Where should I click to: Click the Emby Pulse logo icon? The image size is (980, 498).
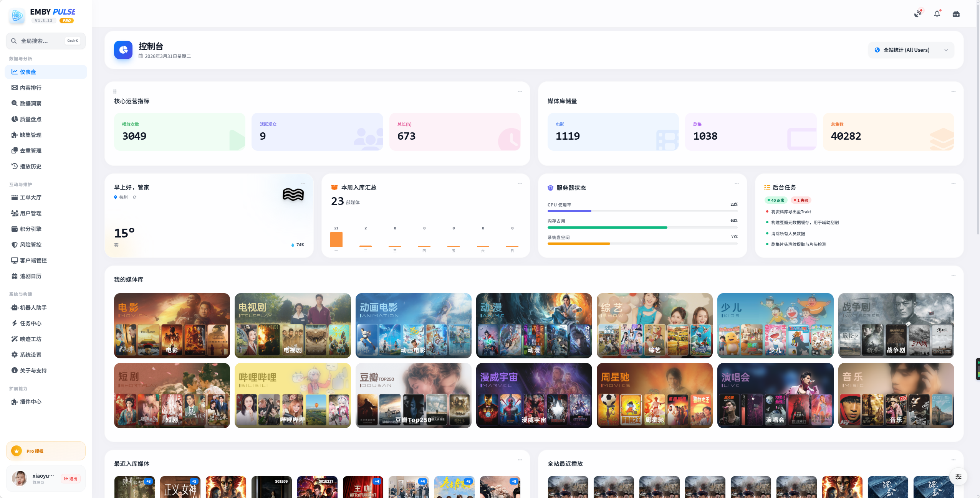coord(17,16)
